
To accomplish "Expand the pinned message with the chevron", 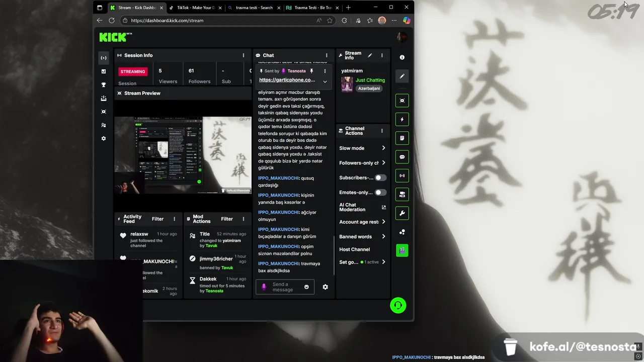I will click(x=325, y=81).
